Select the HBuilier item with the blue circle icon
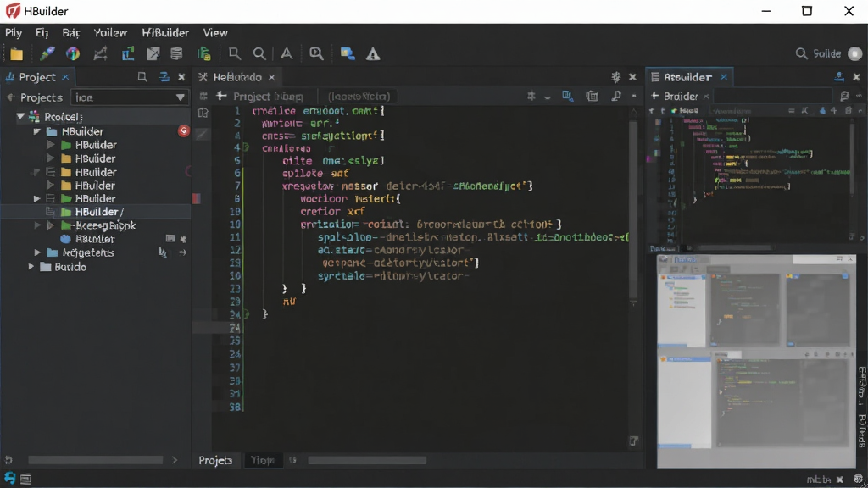This screenshot has height=488, width=868. 95,239
